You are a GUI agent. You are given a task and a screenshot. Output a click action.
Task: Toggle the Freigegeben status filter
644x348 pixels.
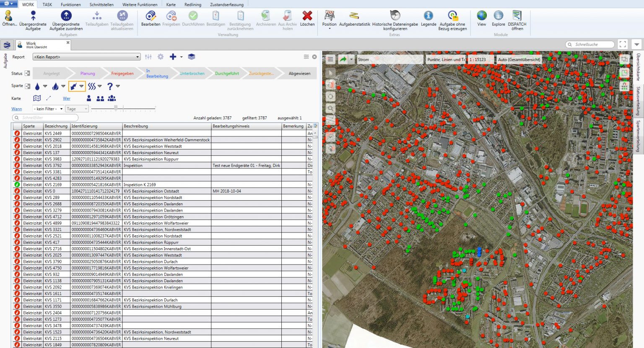pyautogui.click(x=122, y=73)
